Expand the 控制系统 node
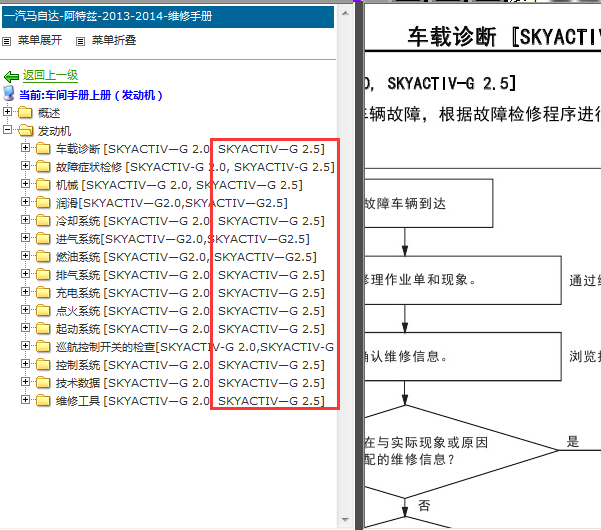The width and height of the screenshot is (601, 530). click(x=25, y=364)
